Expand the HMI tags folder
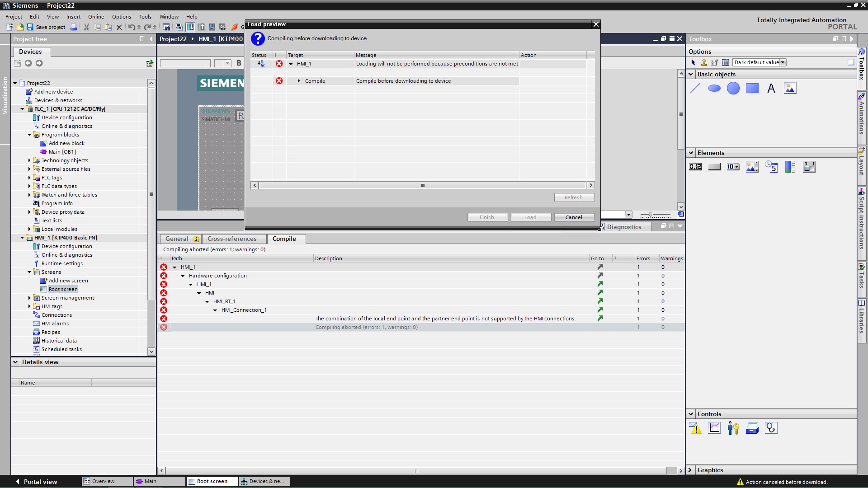868x488 pixels. [29, 306]
